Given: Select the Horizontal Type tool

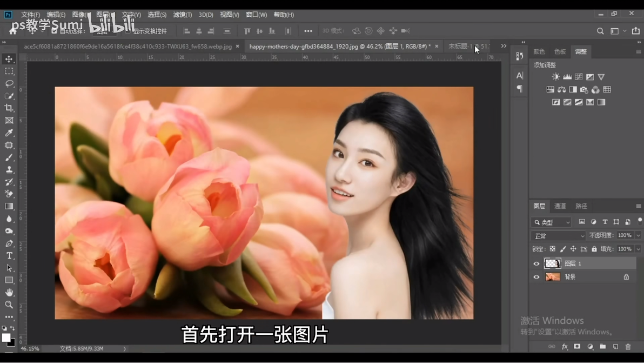Looking at the screenshot, I should pyautogui.click(x=9, y=256).
